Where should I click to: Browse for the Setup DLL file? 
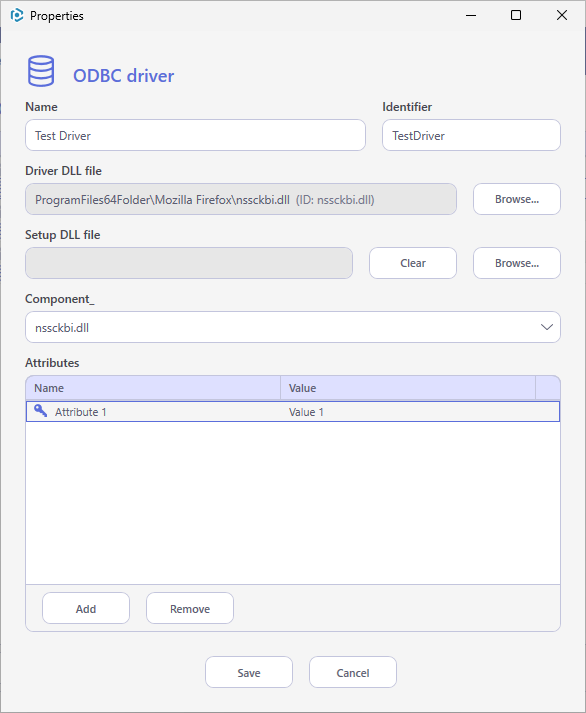517,263
